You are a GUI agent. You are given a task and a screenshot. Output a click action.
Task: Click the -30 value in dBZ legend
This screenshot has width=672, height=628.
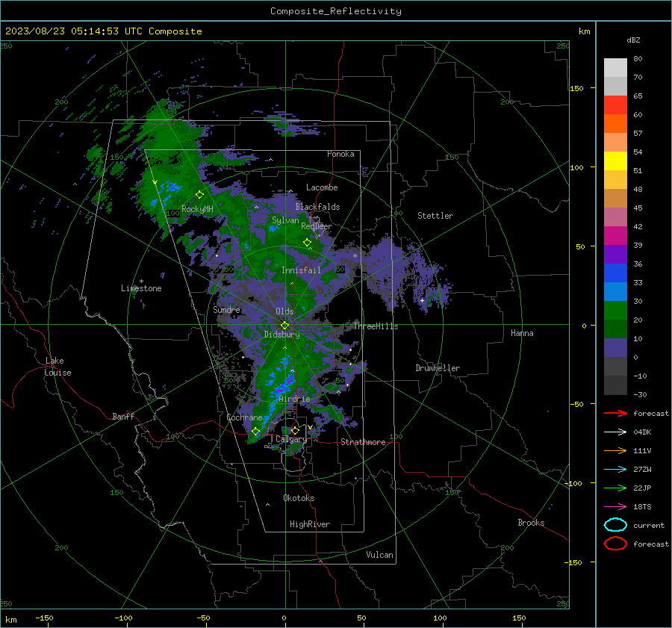click(640, 394)
